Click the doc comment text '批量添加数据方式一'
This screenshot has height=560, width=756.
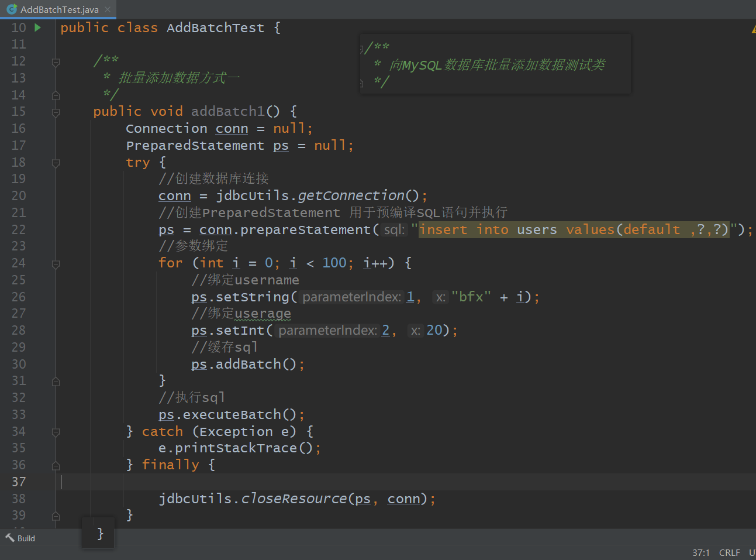coord(179,78)
